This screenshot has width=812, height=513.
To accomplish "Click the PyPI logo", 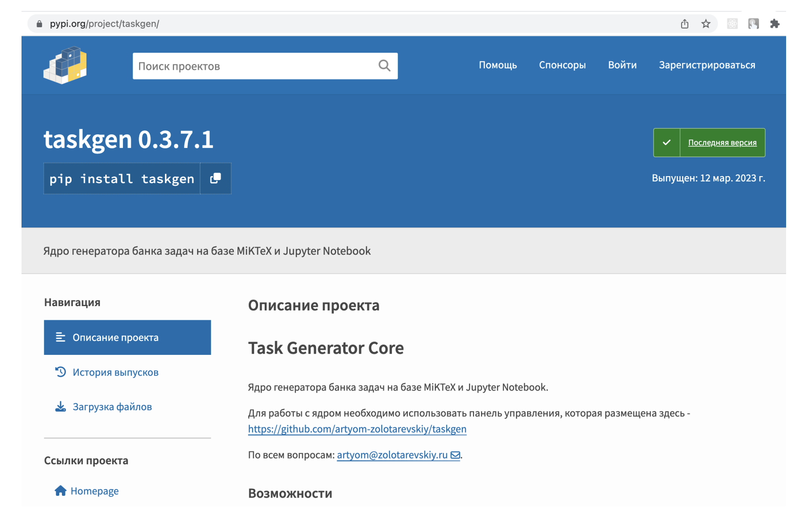I will coord(65,65).
